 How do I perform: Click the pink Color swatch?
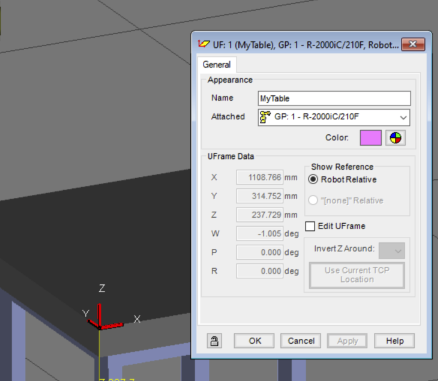pyautogui.click(x=371, y=138)
